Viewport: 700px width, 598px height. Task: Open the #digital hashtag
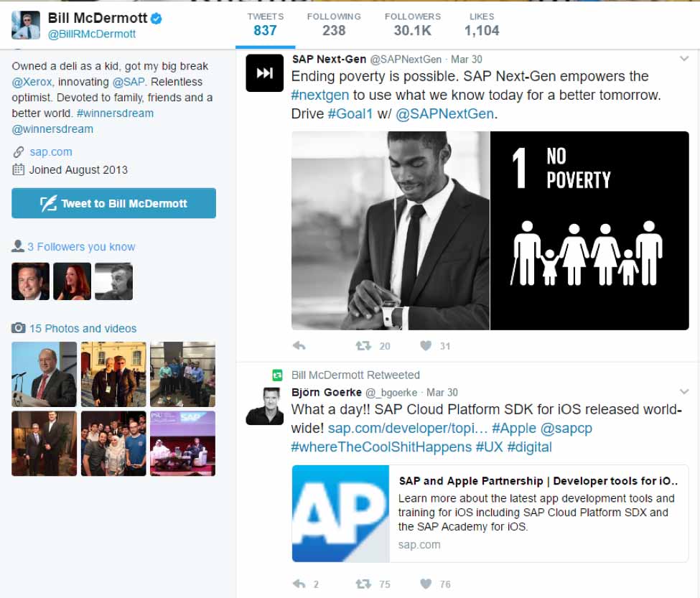pos(529,447)
